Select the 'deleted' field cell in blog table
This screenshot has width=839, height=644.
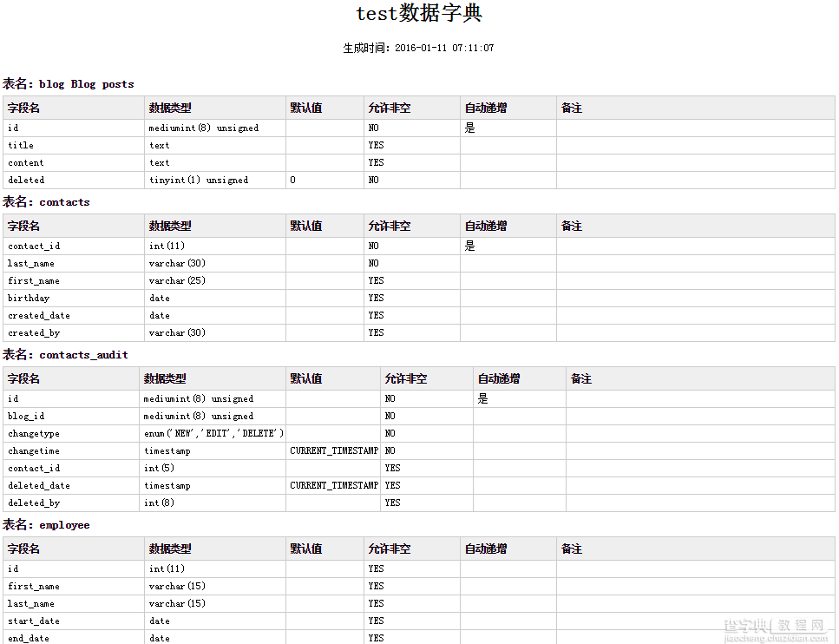(x=74, y=180)
